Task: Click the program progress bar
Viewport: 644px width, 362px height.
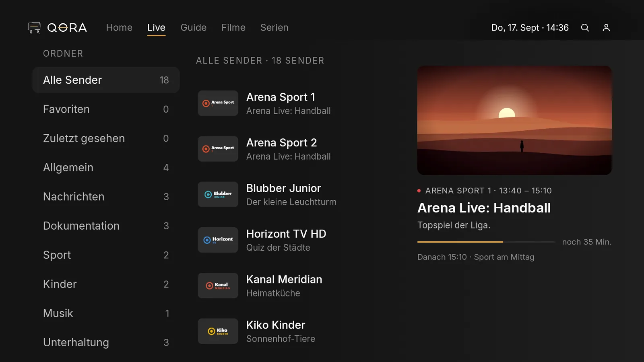Action: (x=486, y=242)
